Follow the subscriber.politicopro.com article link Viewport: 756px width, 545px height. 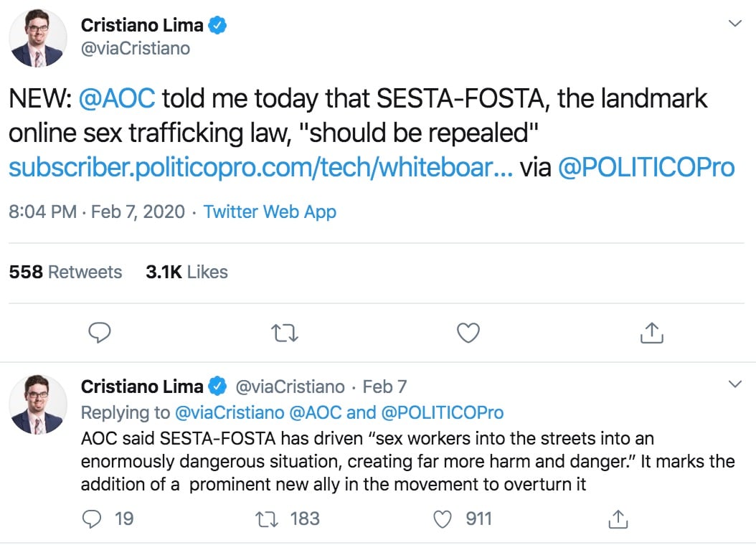(260, 168)
